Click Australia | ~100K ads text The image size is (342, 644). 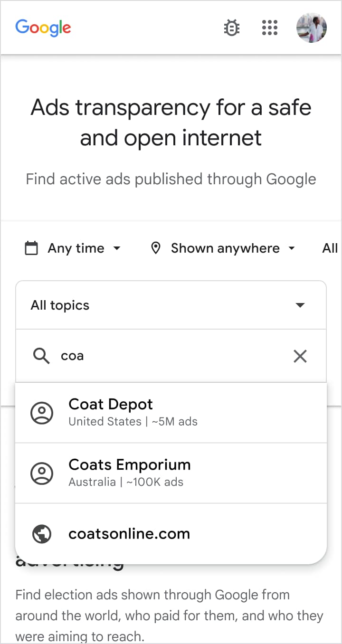[x=126, y=482]
